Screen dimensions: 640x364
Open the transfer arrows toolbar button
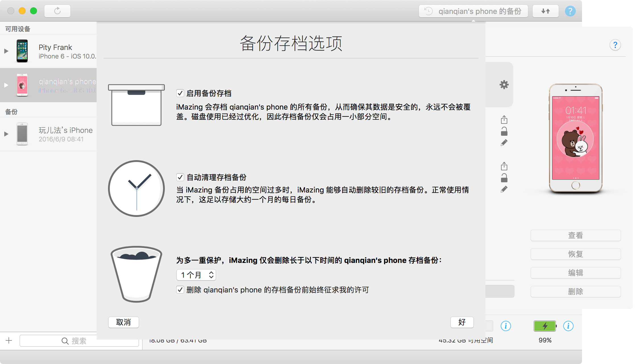(x=545, y=11)
